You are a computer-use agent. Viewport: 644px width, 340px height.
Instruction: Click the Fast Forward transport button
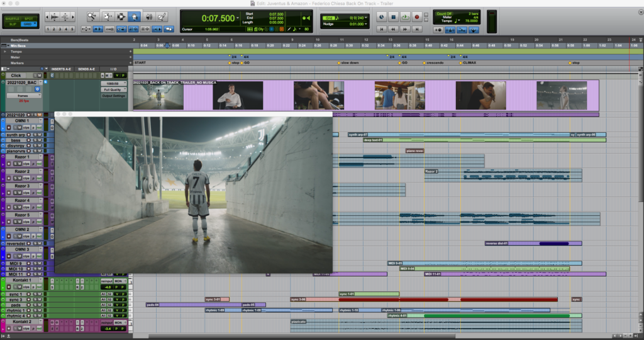[405, 29]
